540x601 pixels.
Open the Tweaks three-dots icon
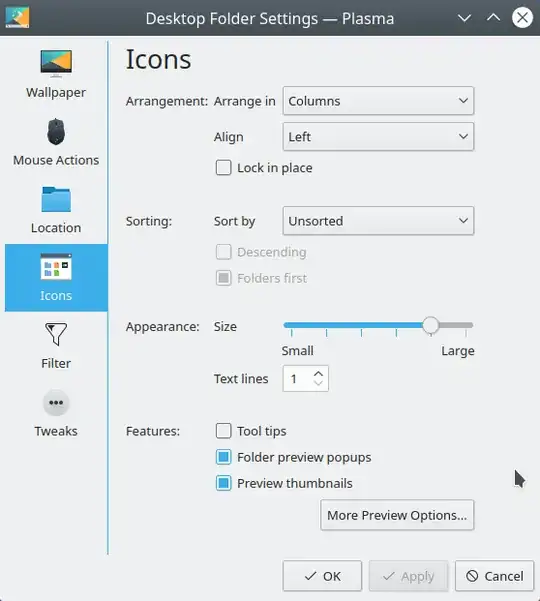(56, 402)
